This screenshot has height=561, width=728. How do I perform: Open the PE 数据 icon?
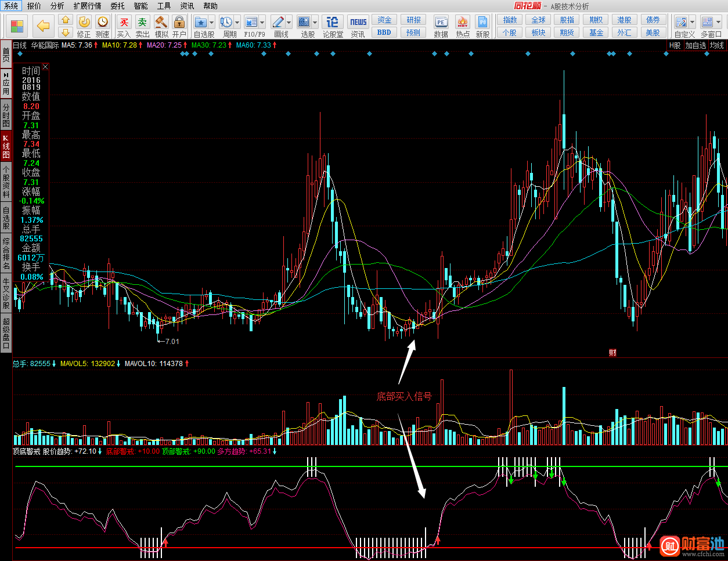click(441, 22)
